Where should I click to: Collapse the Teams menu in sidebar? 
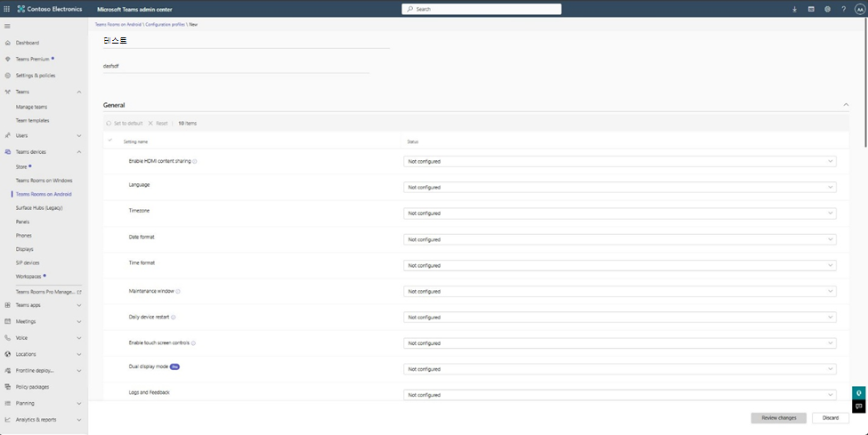click(79, 92)
